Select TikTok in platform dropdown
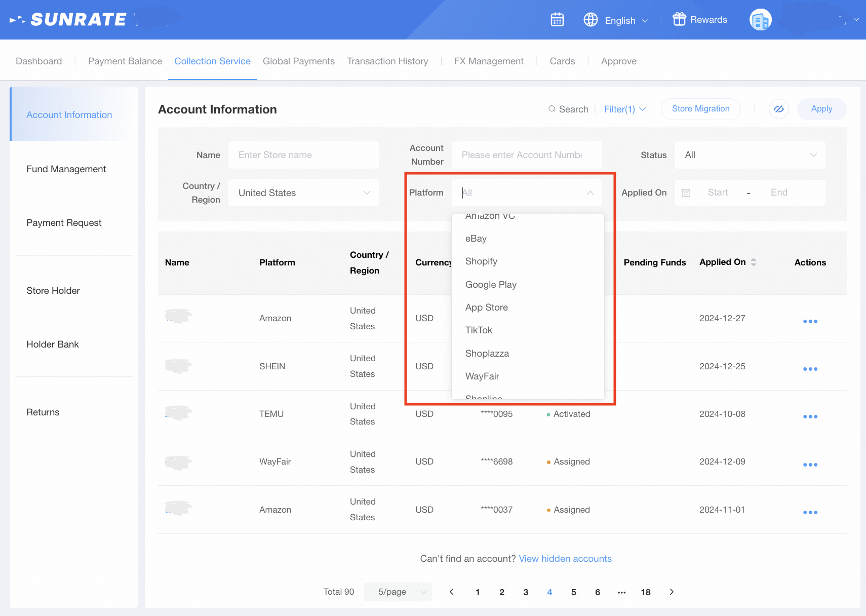 coord(479,330)
